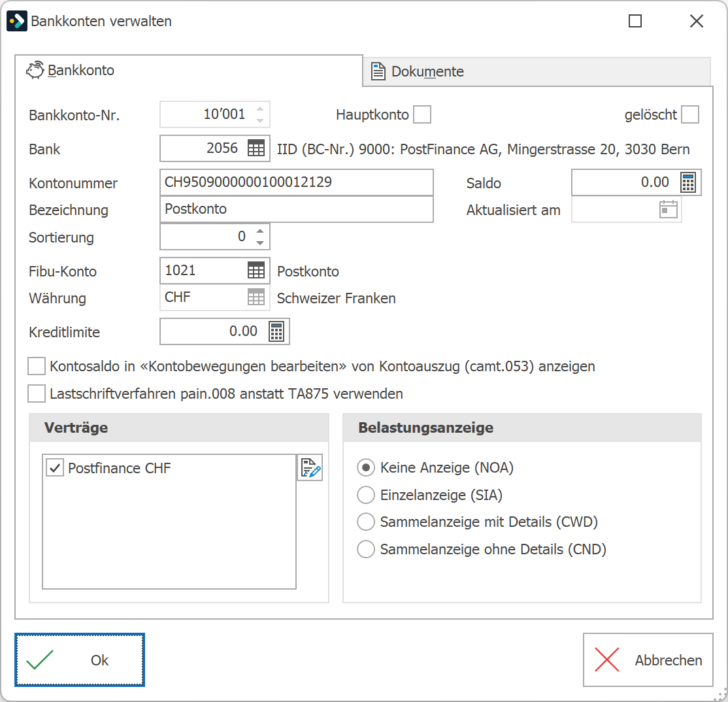Click the Bezeichnung field containing Postkonto
728x702 pixels.
coord(296,209)
